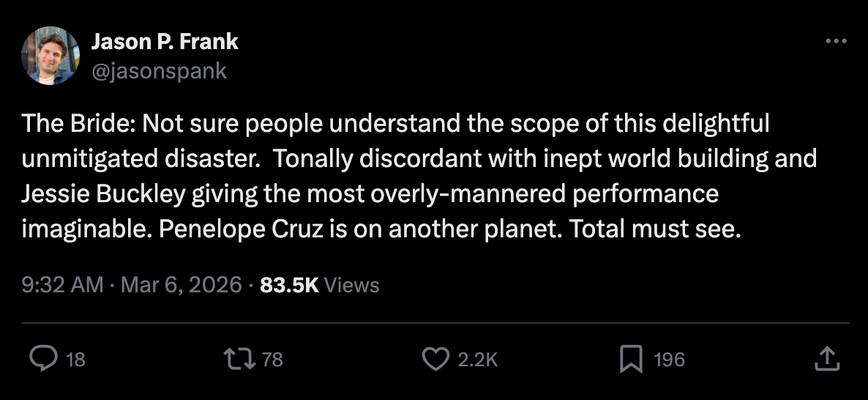View the 83.5K view count
The height and width of the screenshot is (400, 868).
tap(289, 284)
